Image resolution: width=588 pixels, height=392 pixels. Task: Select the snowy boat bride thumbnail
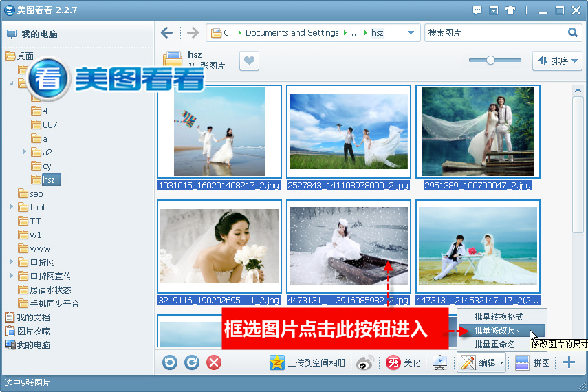click(349, 246)
